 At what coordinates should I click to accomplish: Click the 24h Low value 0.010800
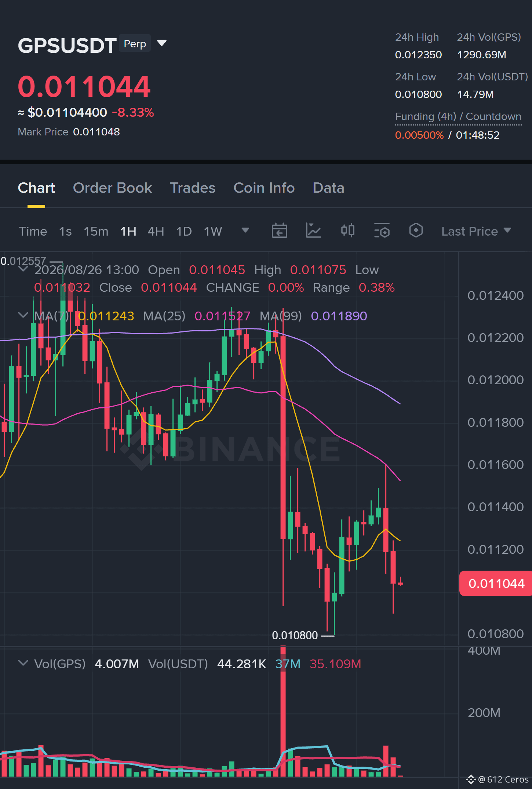(x=418, y=95)
